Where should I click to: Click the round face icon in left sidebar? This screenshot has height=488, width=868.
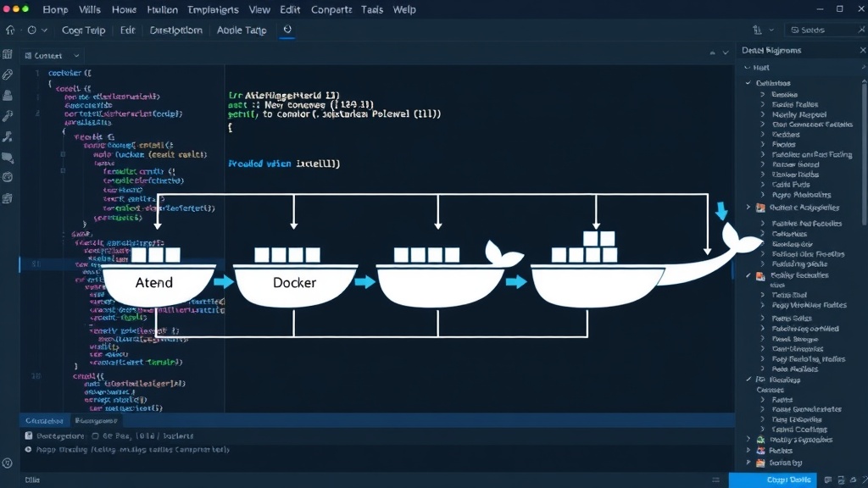(x=7, y=178)
